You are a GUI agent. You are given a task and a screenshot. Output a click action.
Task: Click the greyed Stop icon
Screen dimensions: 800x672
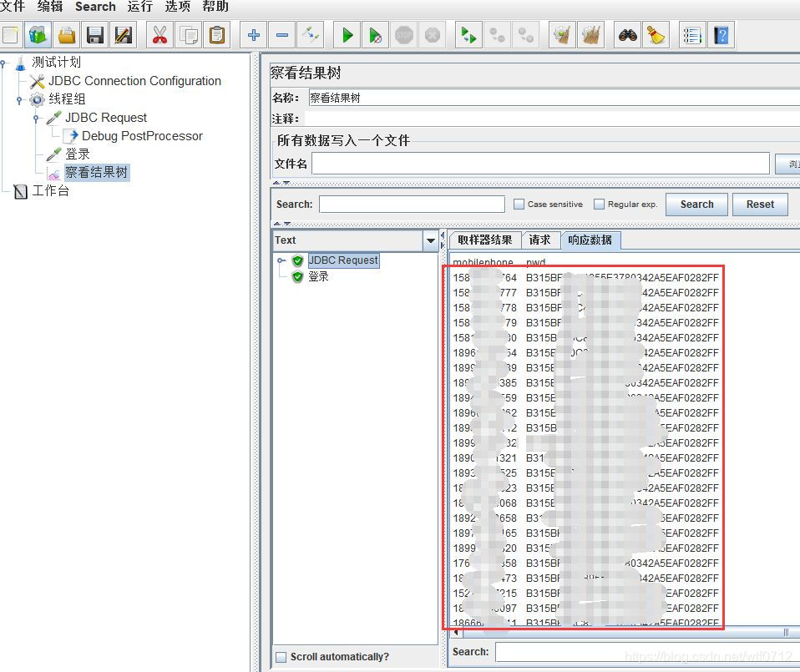pyautogui.click(x=404, y=35)
